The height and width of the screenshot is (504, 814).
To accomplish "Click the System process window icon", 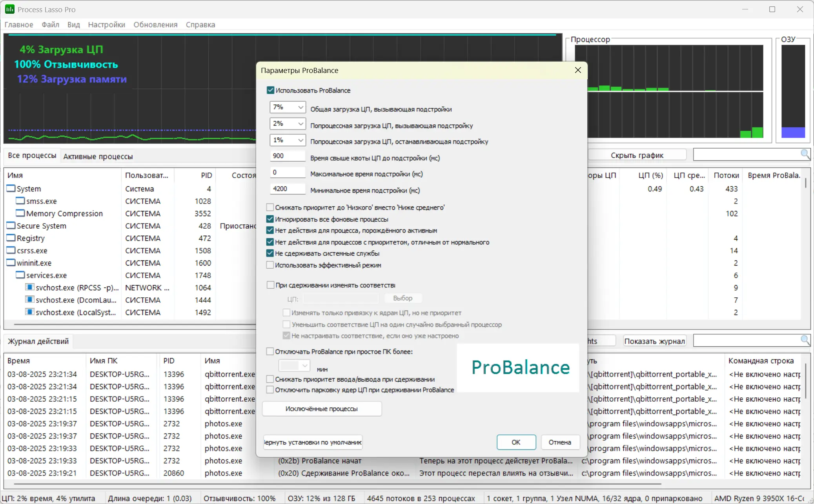I will [11, 189].
